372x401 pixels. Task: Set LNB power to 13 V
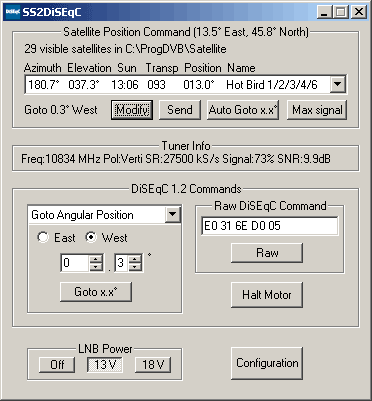pyautogui.click(x=105, y=365)
